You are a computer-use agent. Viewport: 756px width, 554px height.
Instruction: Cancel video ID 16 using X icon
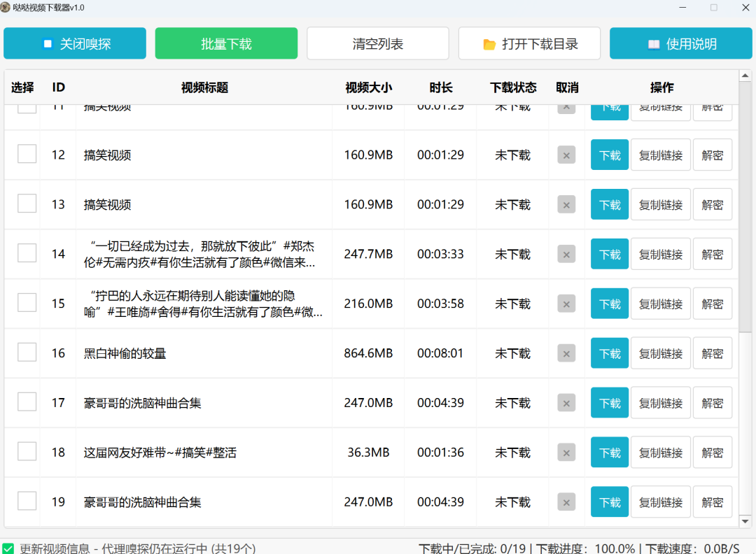pyautogui.click(x=566, y=354)
